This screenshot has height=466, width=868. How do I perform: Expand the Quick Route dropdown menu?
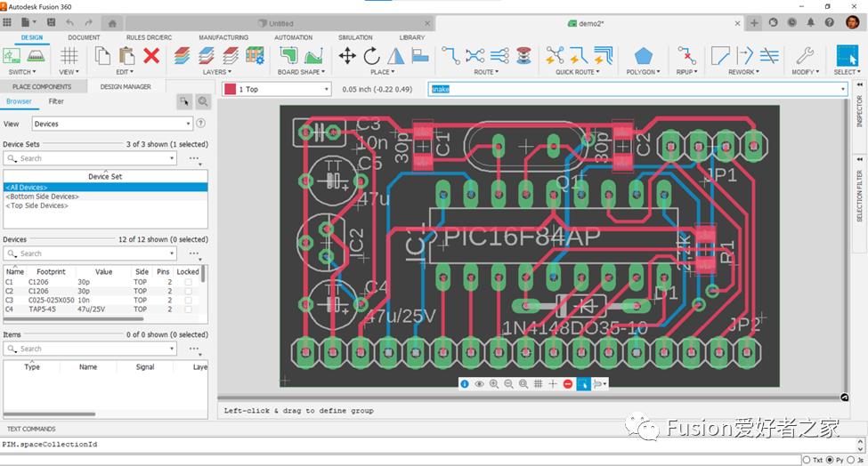click(577, 72)
